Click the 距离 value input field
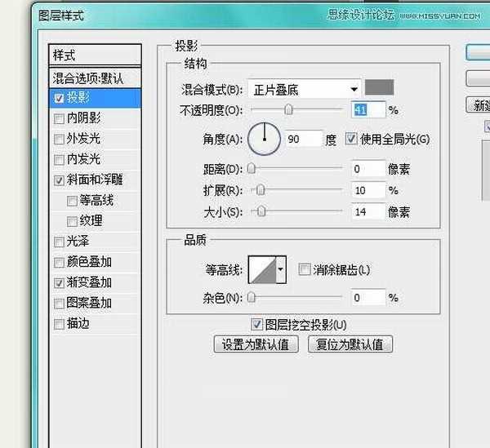 [x=367, y=169]
